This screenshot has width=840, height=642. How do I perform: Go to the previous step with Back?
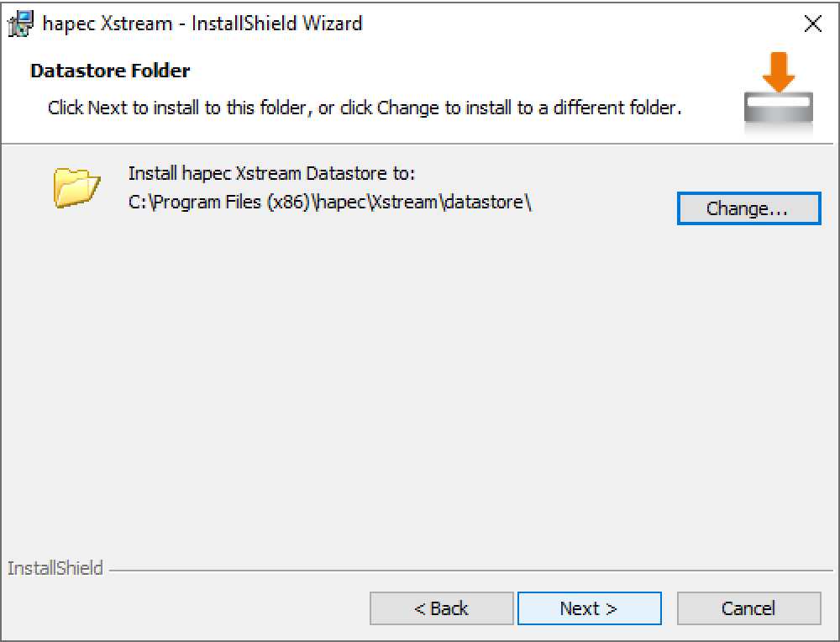(441, 608)
